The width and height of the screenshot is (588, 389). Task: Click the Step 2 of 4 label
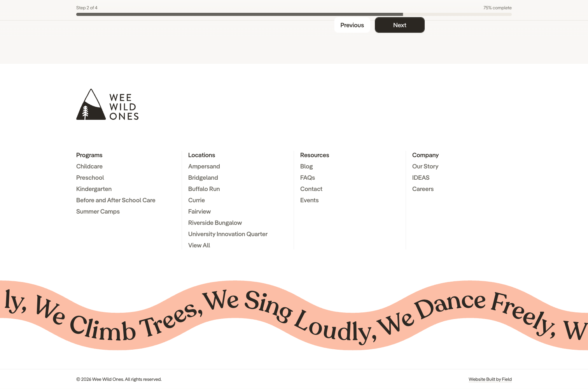[x=87, y=8]
